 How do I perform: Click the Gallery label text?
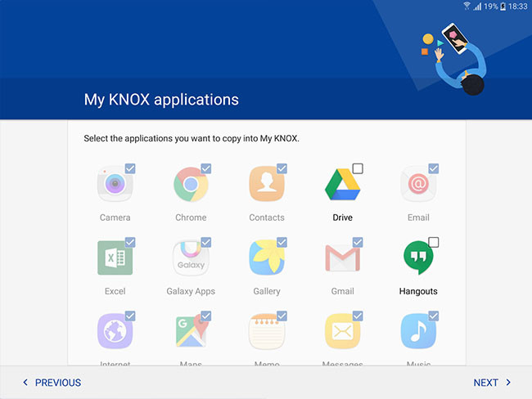point(267,292)
